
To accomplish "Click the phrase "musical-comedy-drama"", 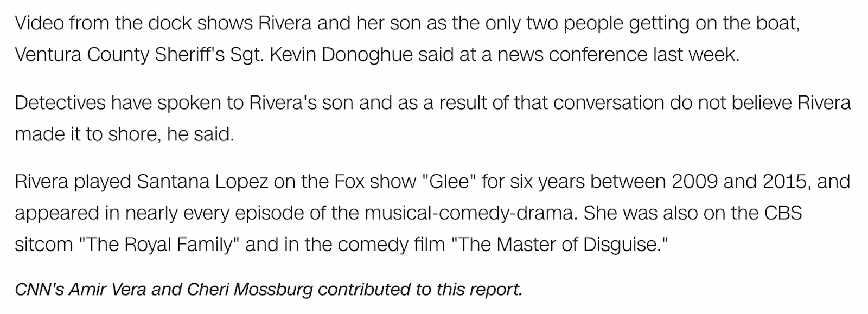I will coord(469,213).
